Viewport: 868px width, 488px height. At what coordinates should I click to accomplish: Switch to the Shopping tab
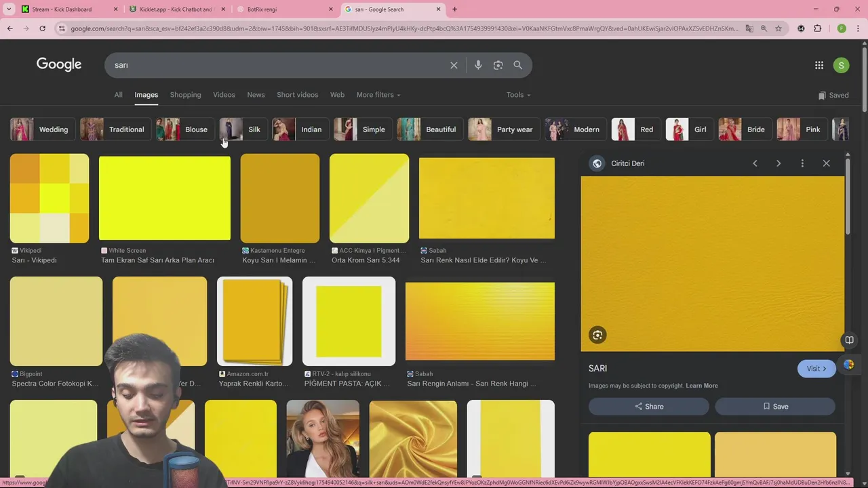click(x=185, y=95)
